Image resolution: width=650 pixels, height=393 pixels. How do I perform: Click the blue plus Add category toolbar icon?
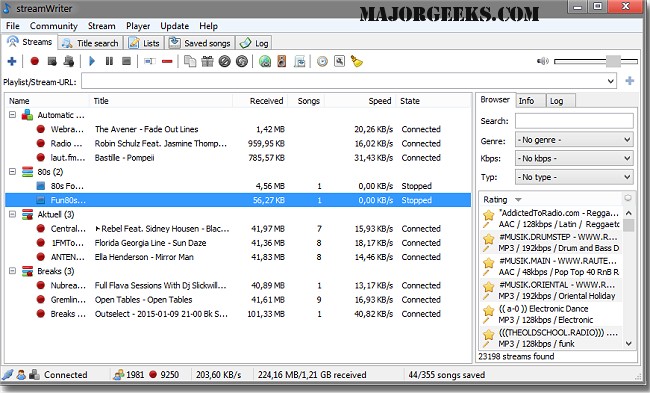coord(12,61)
